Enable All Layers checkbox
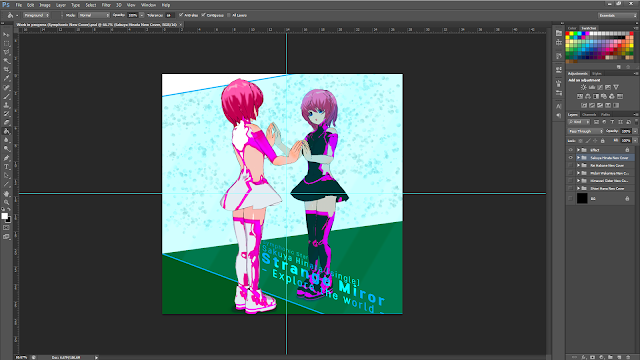640x360 pixels. tap(229, 15)
